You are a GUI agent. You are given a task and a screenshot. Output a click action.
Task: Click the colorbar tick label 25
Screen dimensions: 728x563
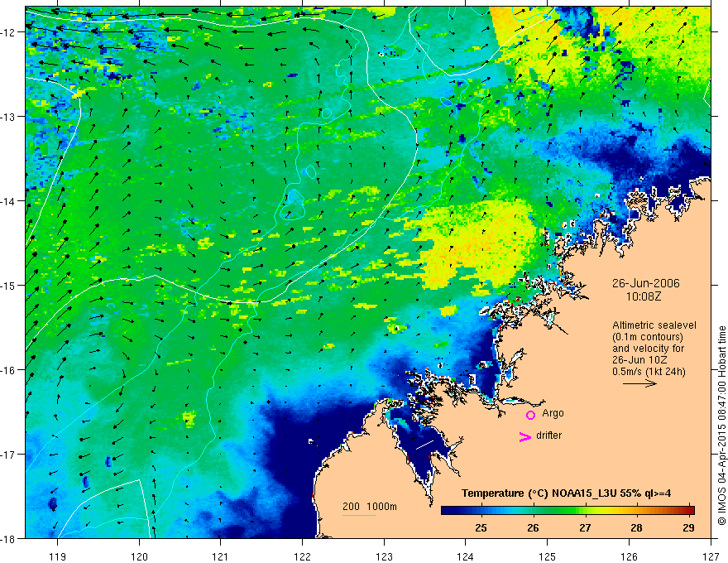tap(481, 527)
